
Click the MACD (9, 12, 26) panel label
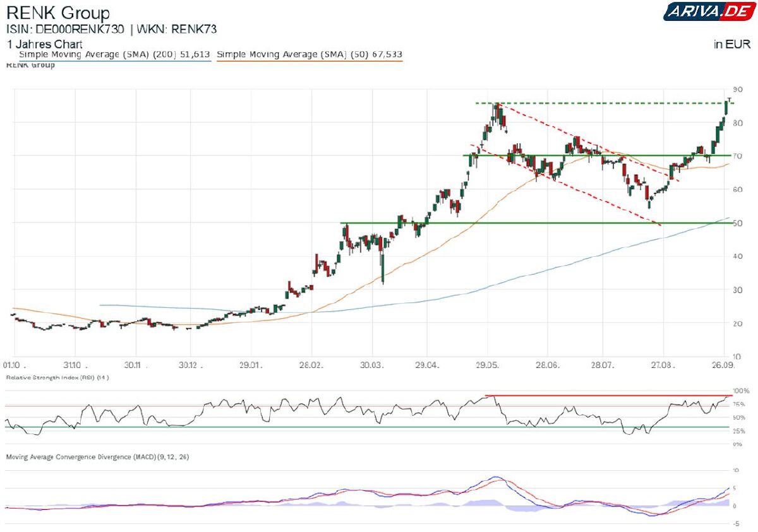click(x=97, y=456)
